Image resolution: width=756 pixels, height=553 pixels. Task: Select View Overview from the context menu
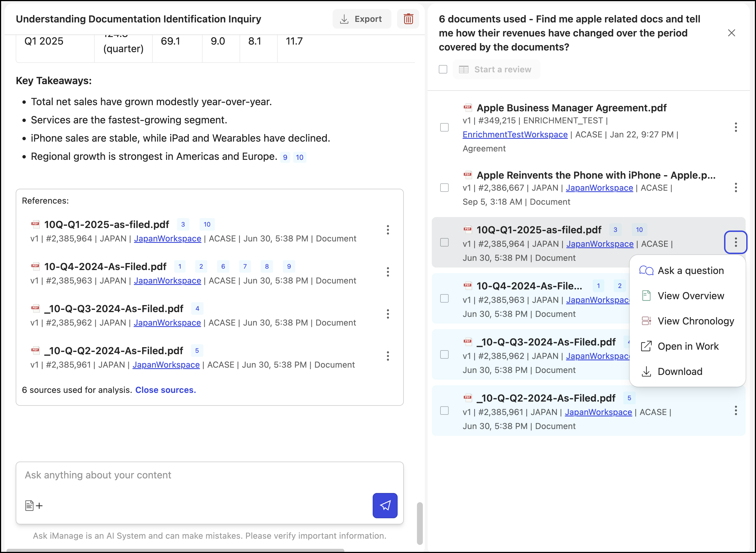click(690, 296)
